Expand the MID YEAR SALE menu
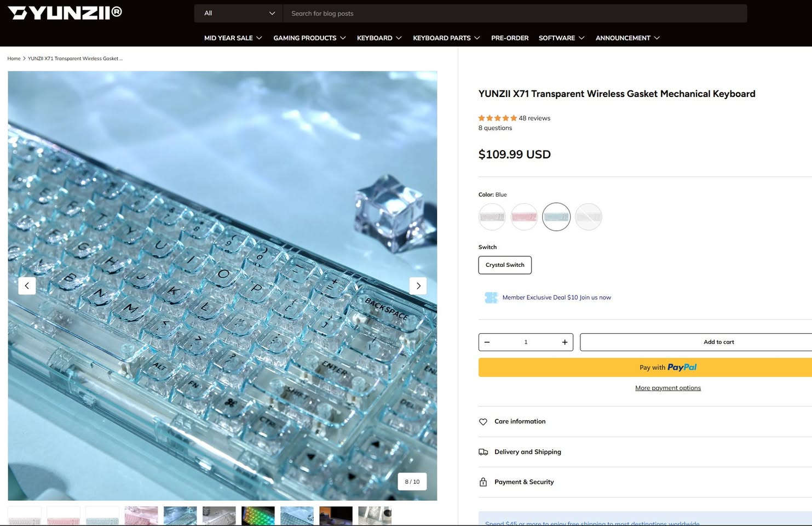Image resolution: width=812 pixels, height=526 pixels. pos(233,38)
